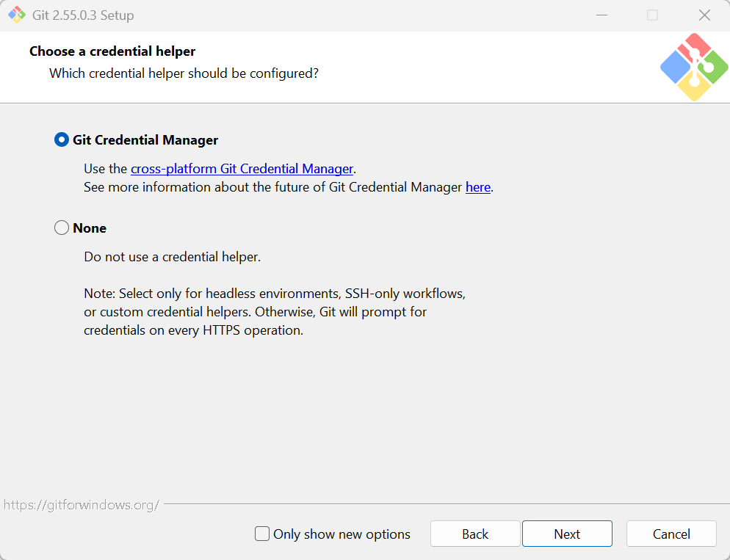This screenshot has height=560, width=730.
Task: Click the "See more information about the future" sentence
Action: [x=288, y=187]
